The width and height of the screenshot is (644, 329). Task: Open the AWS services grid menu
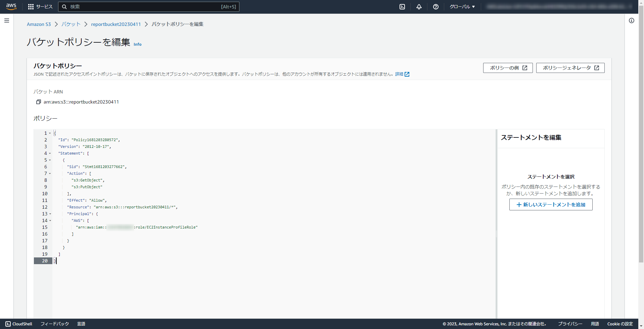coord(31,6)
